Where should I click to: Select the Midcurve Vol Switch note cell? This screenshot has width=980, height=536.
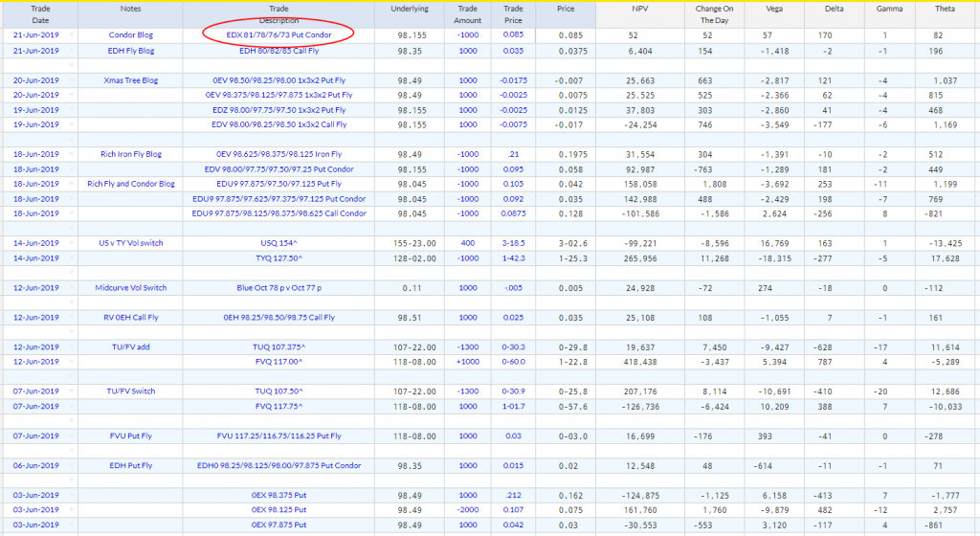pyautogui.click(x=130, y=288)
